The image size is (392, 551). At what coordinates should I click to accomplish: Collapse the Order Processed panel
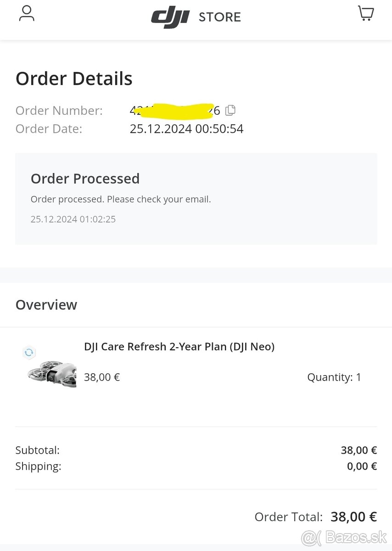[85, 179]
